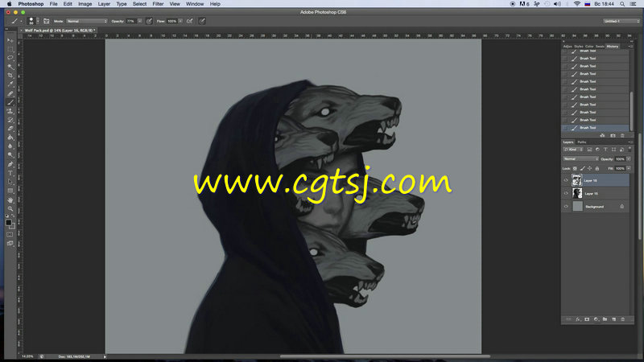Select the Pen tool
644x362 pixels.
10,164
